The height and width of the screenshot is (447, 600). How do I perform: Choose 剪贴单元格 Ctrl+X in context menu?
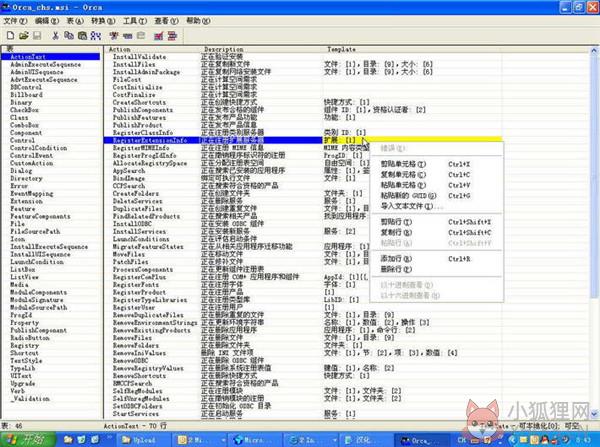436,164
